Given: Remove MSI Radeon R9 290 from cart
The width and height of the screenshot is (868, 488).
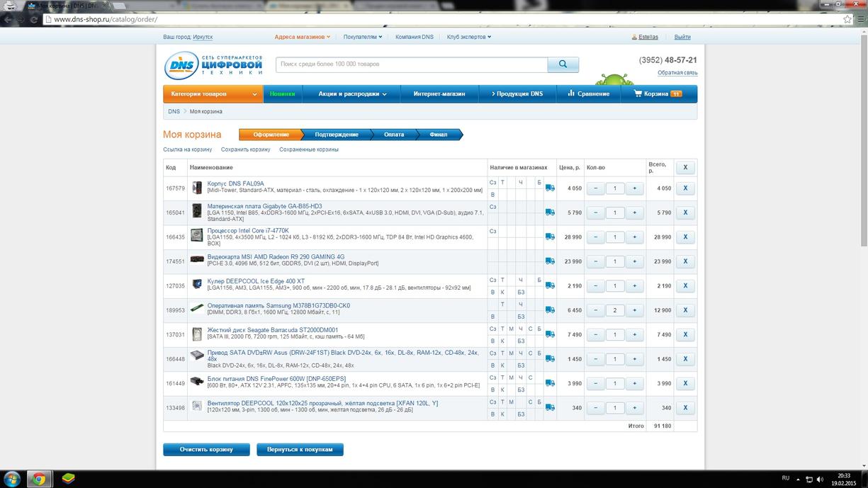Looking at the screenshot, I should click(x=685, y=261).
